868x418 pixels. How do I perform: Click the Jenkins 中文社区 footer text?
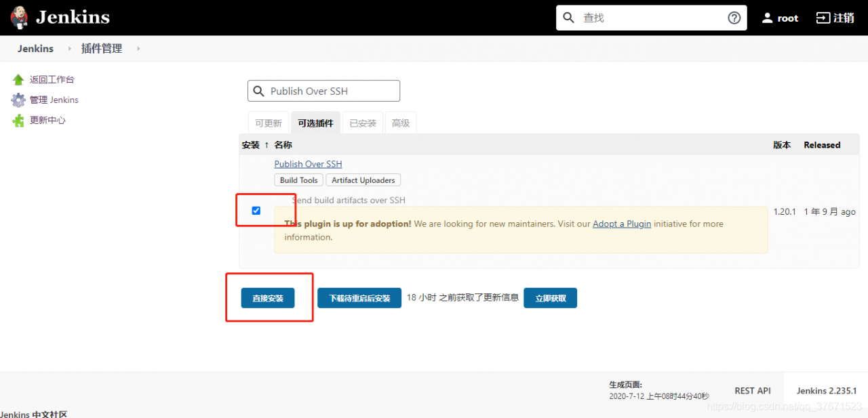pos(34,414)
